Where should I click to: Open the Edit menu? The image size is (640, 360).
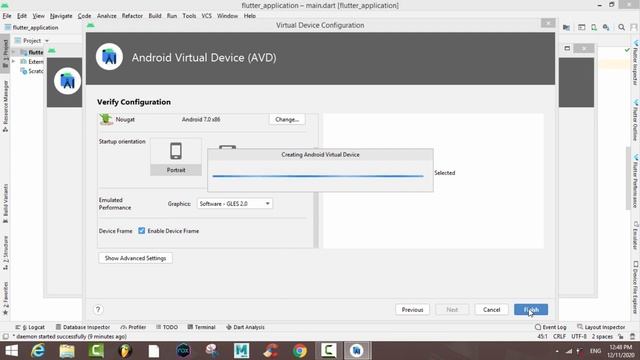(x=22, y=16)
